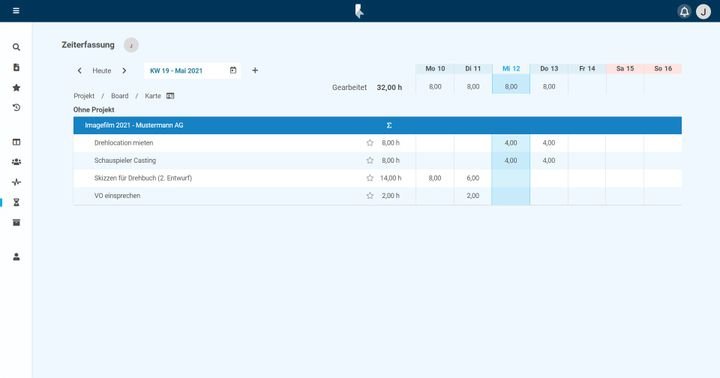720x378 pixels.
Task: Open the hourglass time tracking icon
Action: pyautogui.click(x=17, y=202)
